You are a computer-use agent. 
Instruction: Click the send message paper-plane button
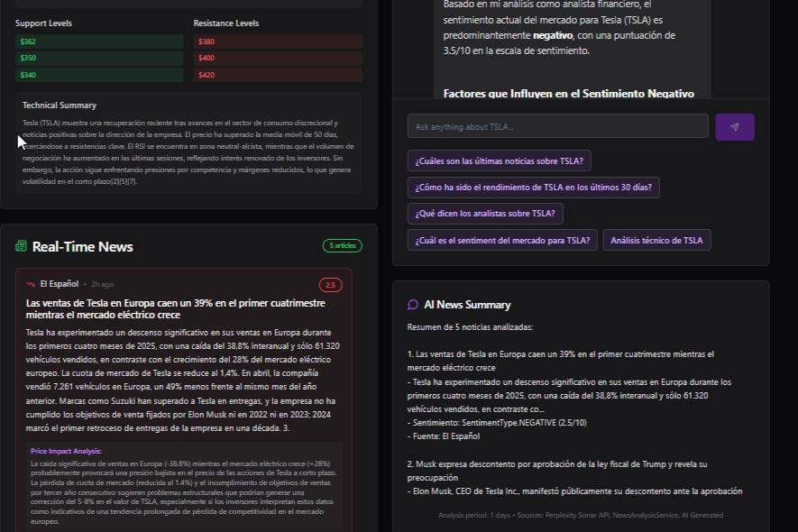(x=734, y=127)
